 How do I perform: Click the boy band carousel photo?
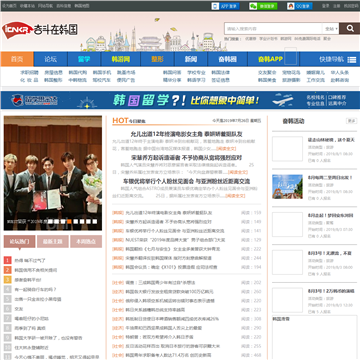(53, 173)
